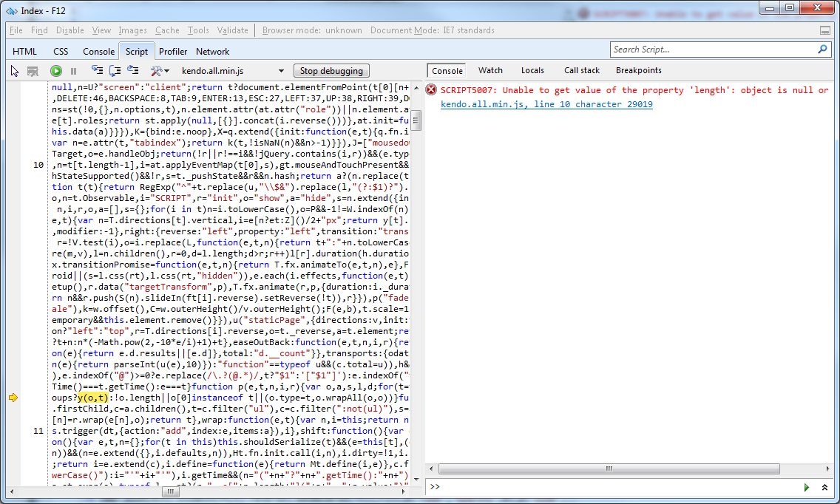Image resolution: width=840 pixels, height=504 pixels.
Task: Click in the Search Script field
Action: point(713,50)
